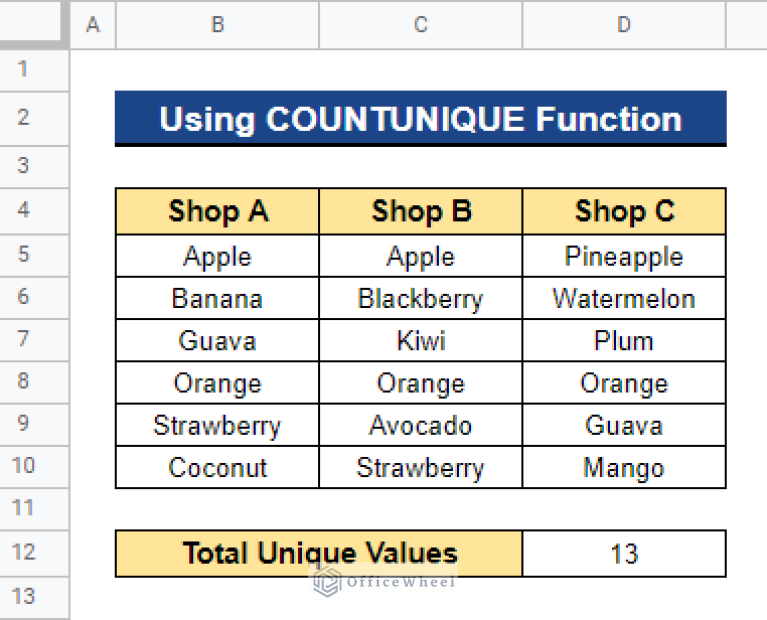Click the select-all corner box
The width and height of the screenshot is (767, 620).
[34, 25]
